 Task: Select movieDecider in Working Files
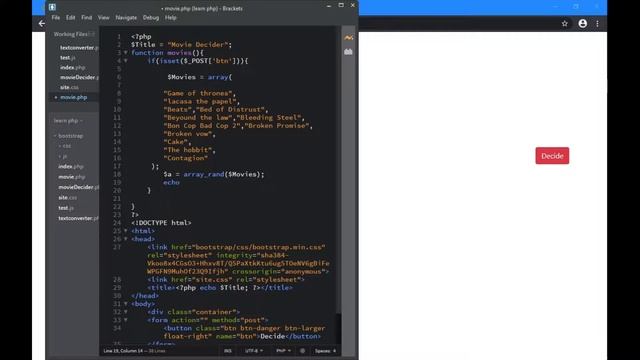(x=79, y=77)
